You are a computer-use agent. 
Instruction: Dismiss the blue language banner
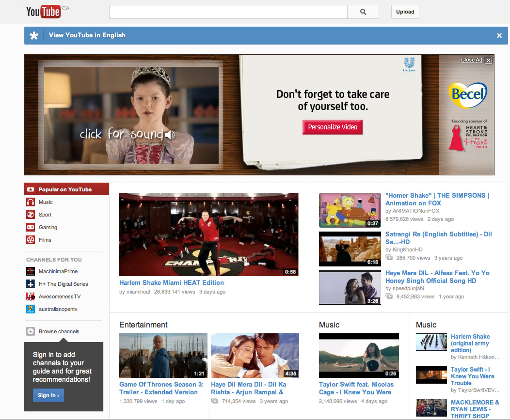coord(499,35)
